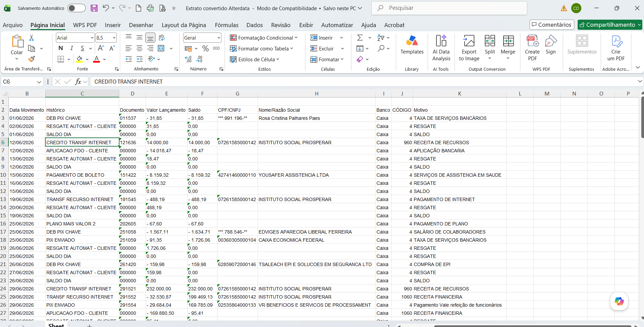Open the font size 8,5 dropdown
The height and width of the screenshot is (327, 644).
(114, 38)
